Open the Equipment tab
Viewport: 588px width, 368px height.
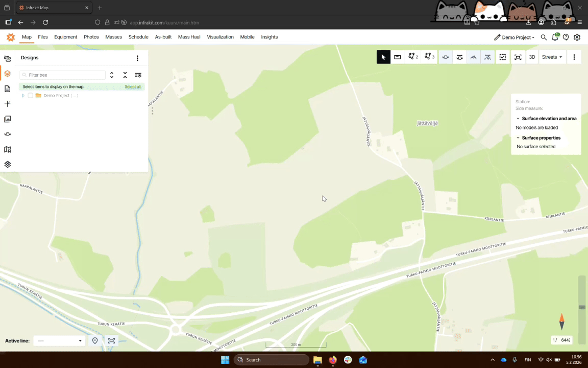[66, 37]
